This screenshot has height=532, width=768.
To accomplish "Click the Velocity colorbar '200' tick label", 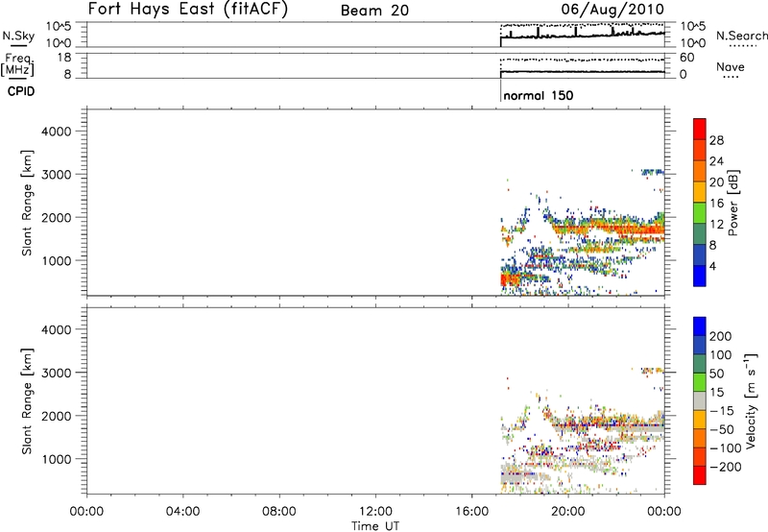I will (x=721, y=336).
